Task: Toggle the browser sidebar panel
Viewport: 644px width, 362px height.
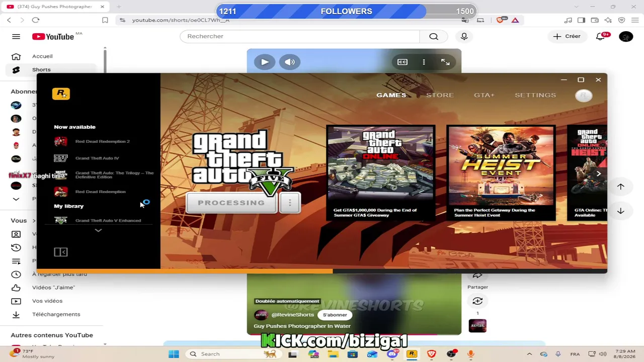Action: (581, 20)
